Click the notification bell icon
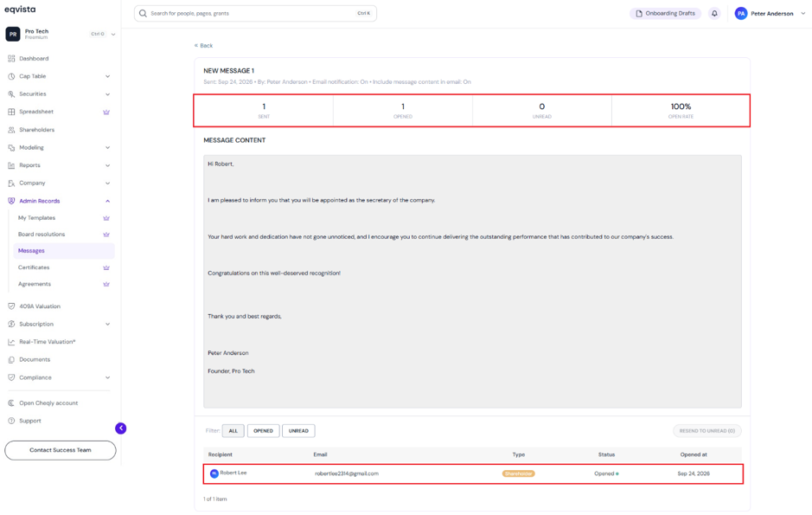This screenshot has height=515, width=812. 714,14
